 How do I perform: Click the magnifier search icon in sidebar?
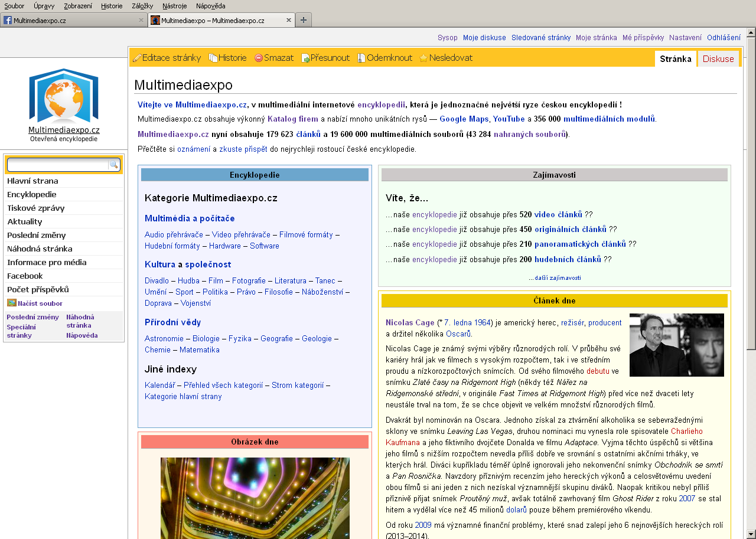pyautogui.click(x=113, y=165)
